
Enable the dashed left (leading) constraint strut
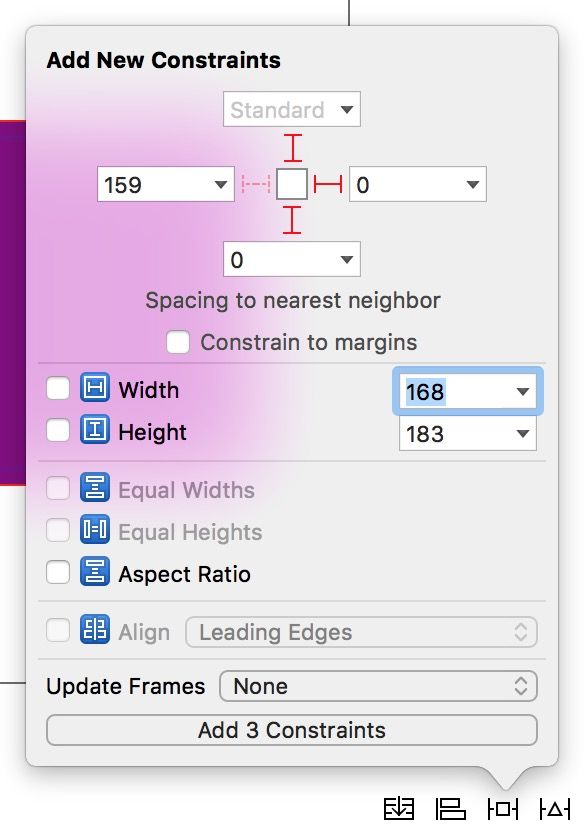256,184
